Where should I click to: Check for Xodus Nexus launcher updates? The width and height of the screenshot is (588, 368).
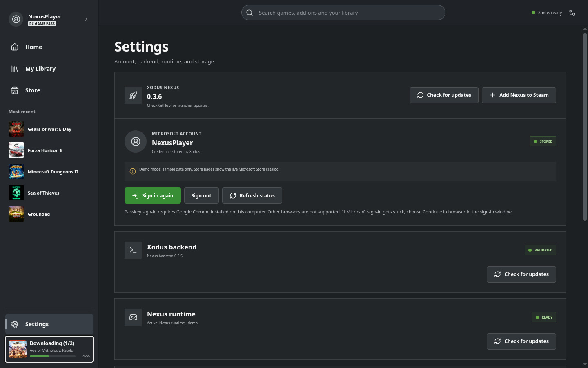coord(444,95)
